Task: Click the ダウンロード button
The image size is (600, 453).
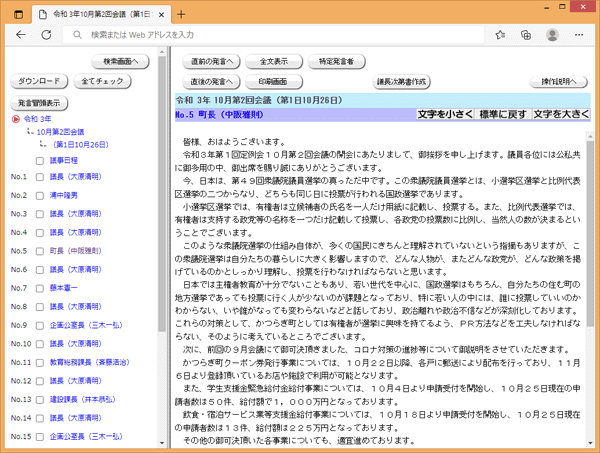Action: click(39, 81)
